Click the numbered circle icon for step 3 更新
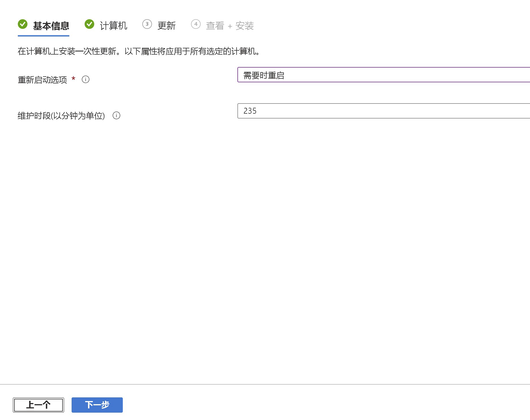The height and width of the screenshot is (420, 530). (147, 24)
